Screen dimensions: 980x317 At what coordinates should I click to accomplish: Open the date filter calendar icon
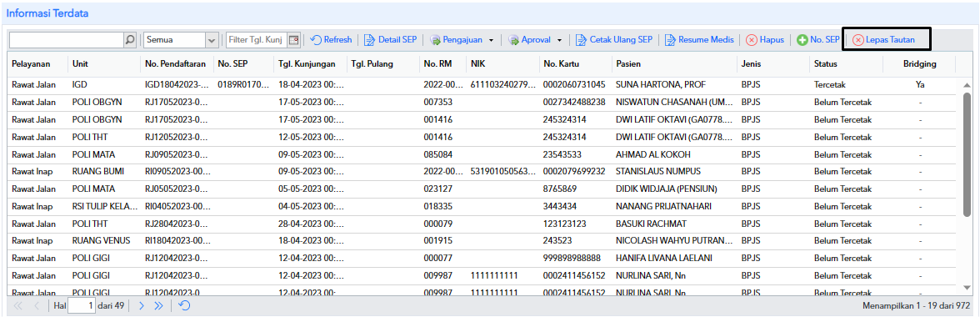pyautogui.click(x=293, y=40)
